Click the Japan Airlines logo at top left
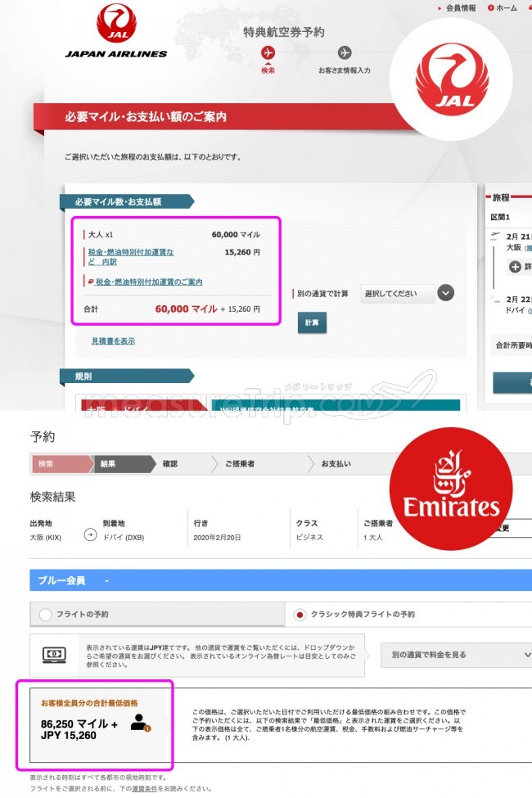This screenshot has height=798, width=532. 116,31
